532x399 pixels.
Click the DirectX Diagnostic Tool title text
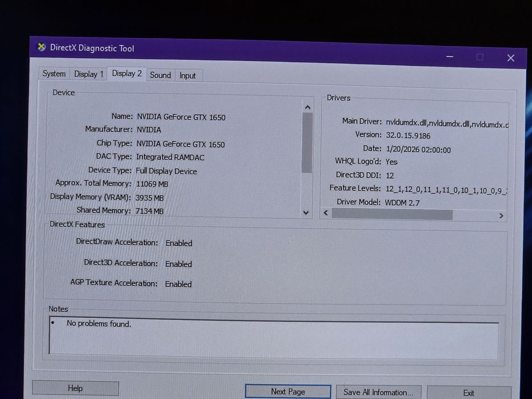click(x=92, y=48)
